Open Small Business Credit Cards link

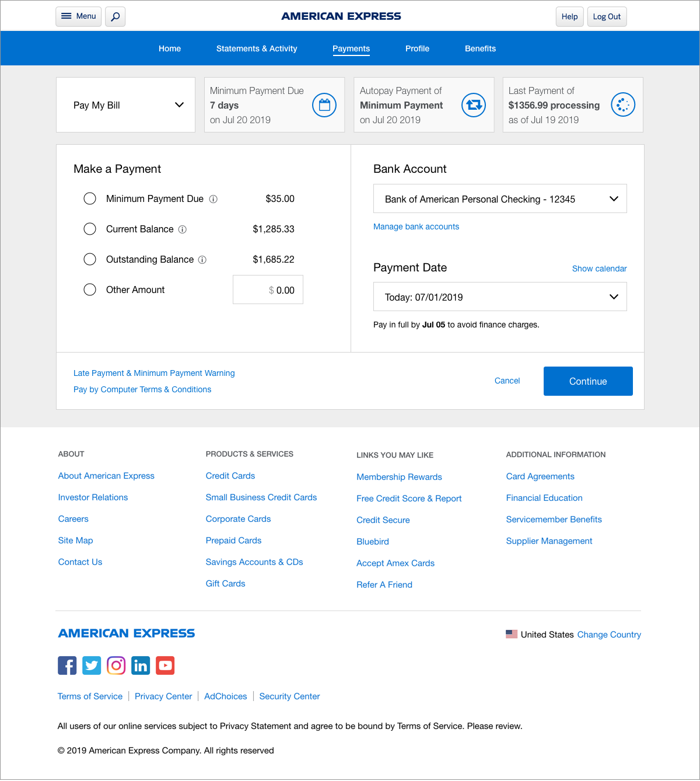pos(261,497)
